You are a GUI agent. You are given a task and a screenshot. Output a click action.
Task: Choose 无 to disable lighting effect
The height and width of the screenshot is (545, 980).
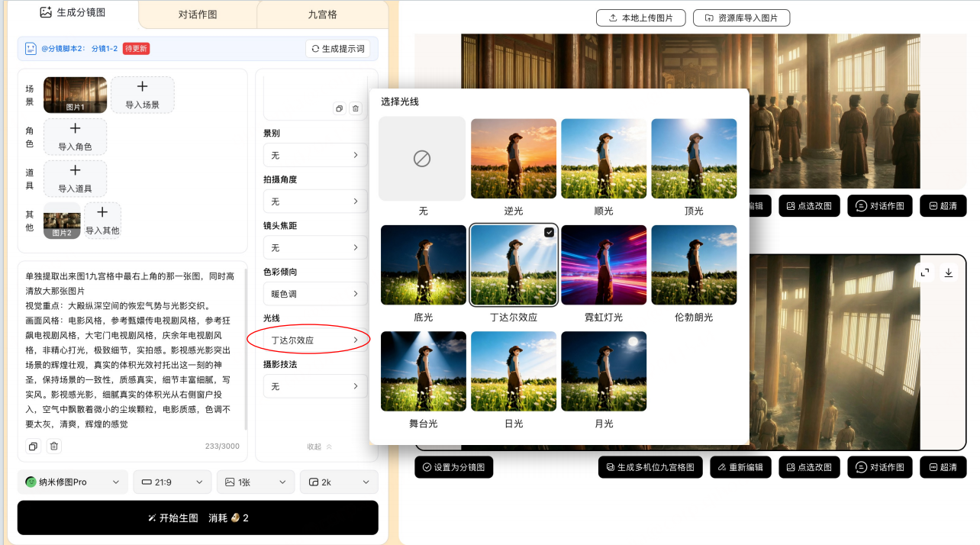click(x=424, y=158)
